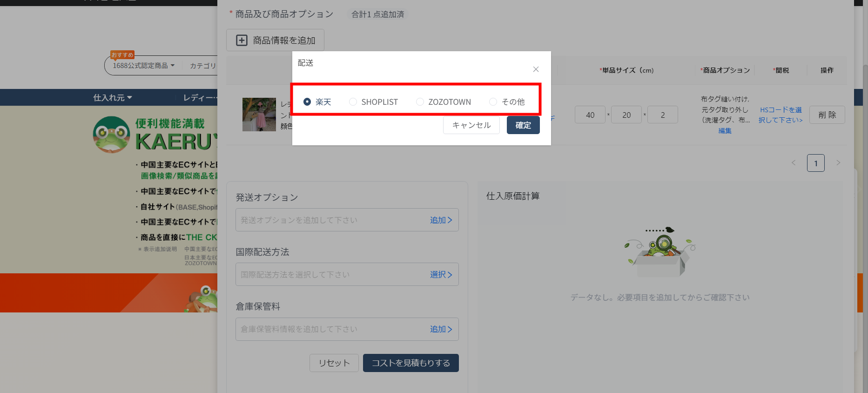The height and width of the screenshot is (393, 868).
Task: Click the KAERU frog logo
Action: pos(111,135)
